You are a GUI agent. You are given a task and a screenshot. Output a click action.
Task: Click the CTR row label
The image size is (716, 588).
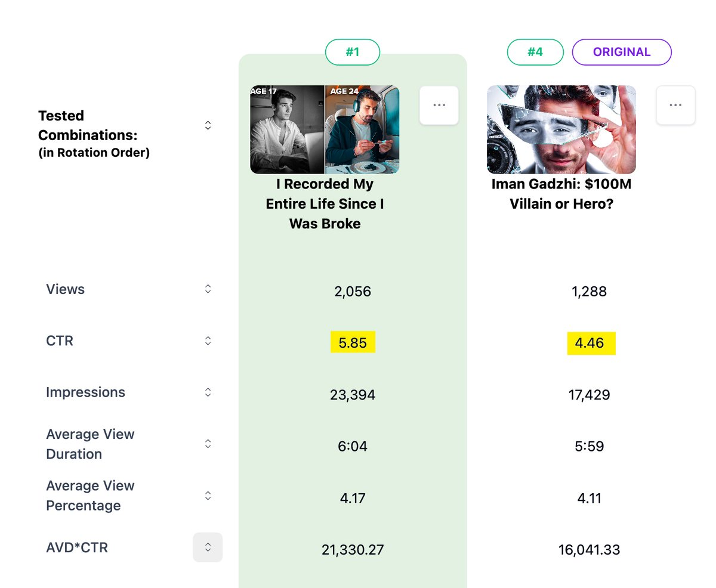click(x=60, y=341)
